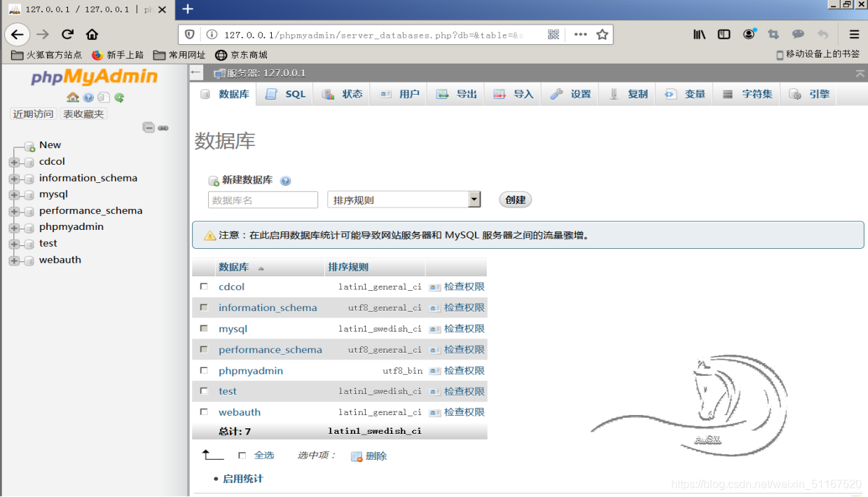Image resolution: width=868 pixels, height=497 pixels.
Task: Open the 京东商城 bookmark
Action: [242, 55]
